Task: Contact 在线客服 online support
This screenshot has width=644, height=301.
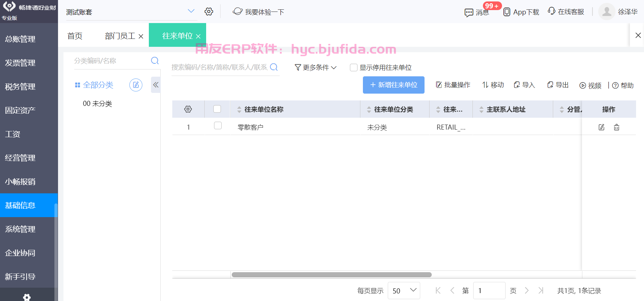Action: 566,12
